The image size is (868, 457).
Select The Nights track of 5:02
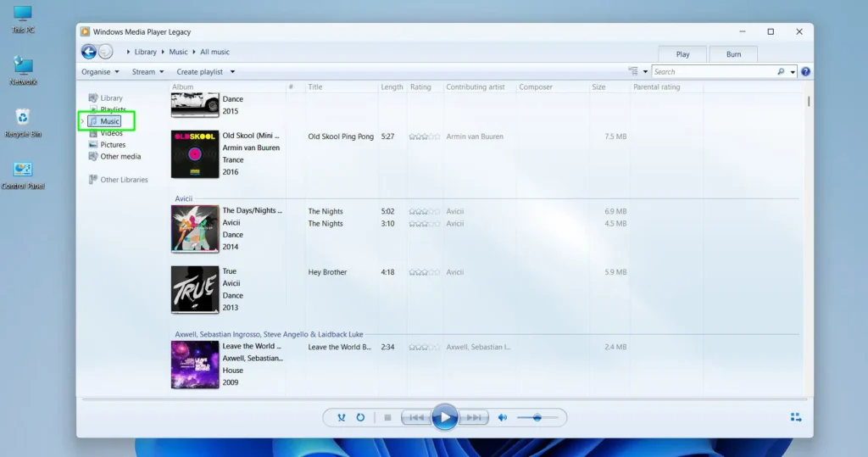click(325, 211)
